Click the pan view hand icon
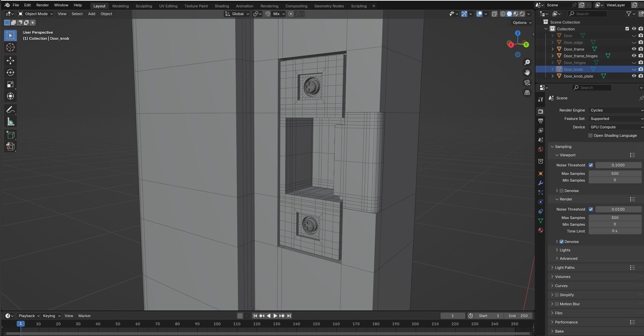 (527, 72)
